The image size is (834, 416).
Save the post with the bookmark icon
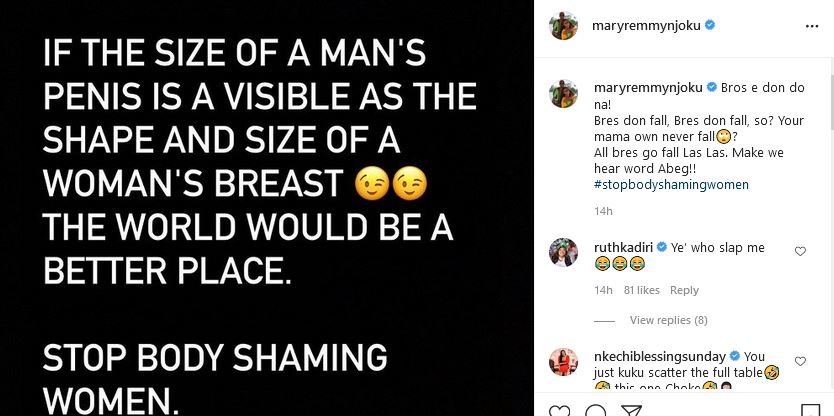[806, 410]
